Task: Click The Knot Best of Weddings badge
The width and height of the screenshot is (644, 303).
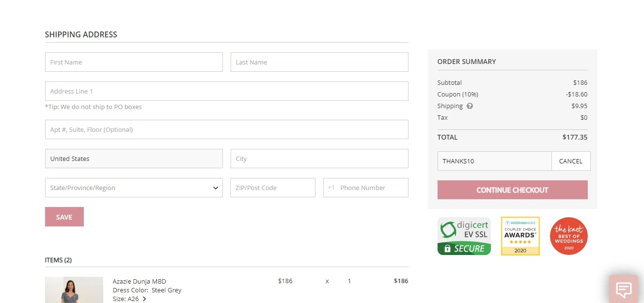Action: tap(569, 236)
